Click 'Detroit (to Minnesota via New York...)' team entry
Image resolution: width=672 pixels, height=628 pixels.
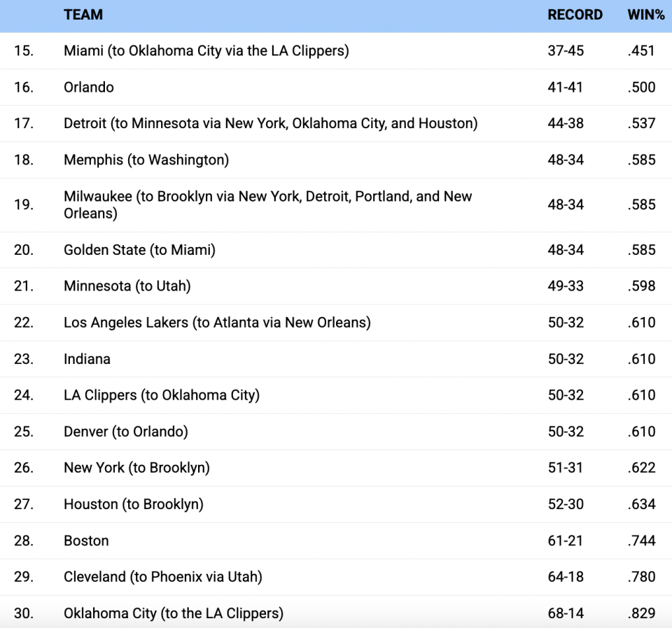(x=270, y=123)
